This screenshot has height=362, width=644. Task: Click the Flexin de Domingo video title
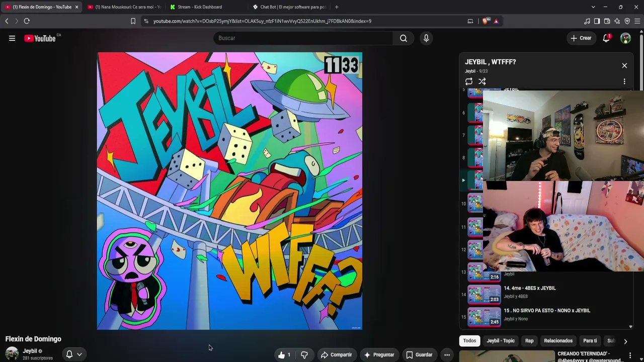pyautogui.click(x=33, y=339)
